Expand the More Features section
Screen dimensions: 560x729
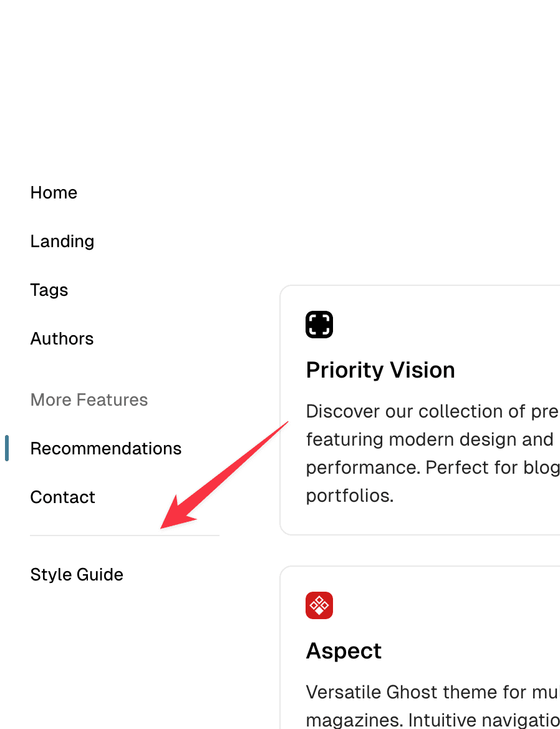pos(89,400)
